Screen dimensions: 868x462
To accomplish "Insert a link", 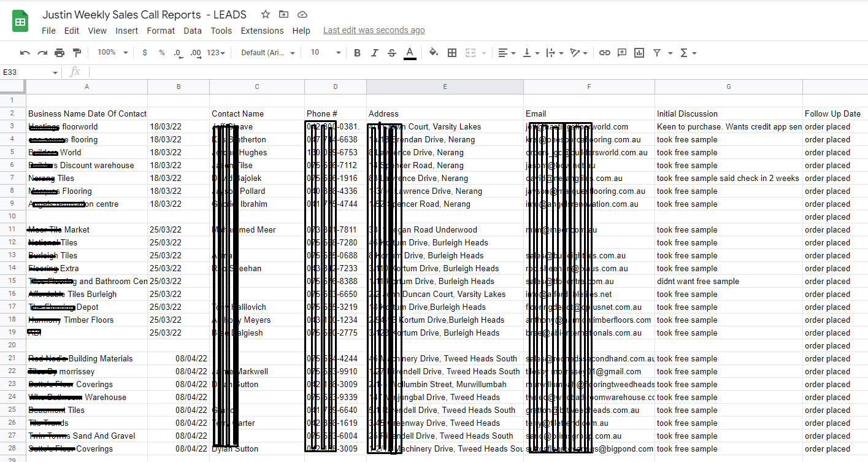I will tap(605, 53).
